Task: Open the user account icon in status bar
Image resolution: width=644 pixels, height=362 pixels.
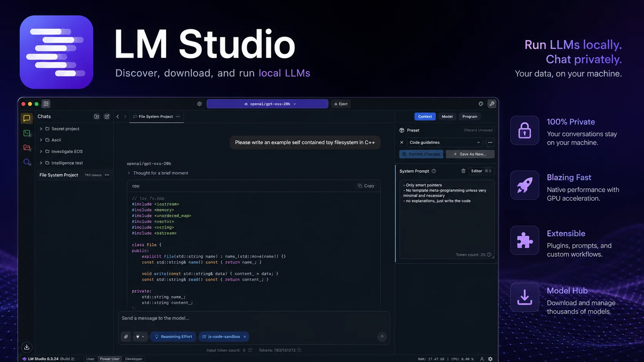Action: tap(482, 359)
